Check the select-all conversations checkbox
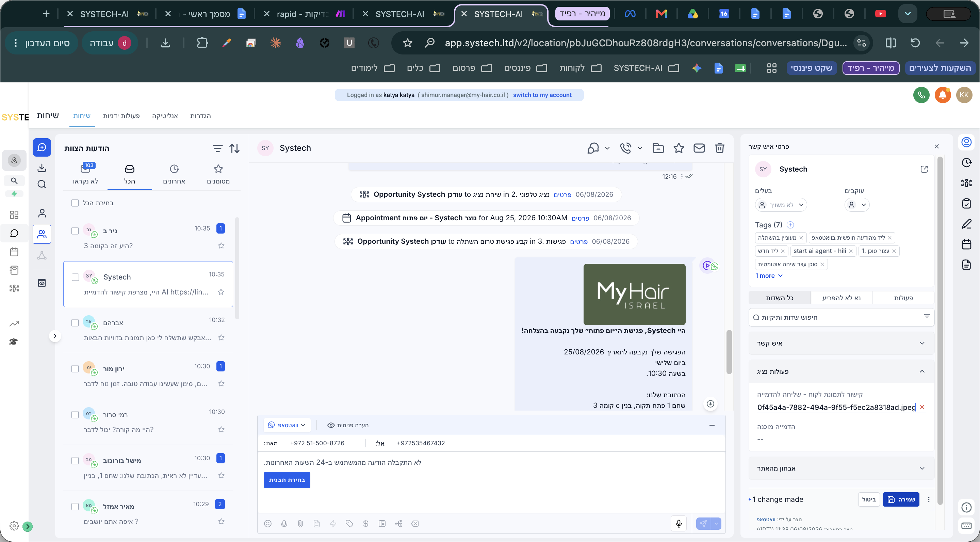 [x=75, y=203]
